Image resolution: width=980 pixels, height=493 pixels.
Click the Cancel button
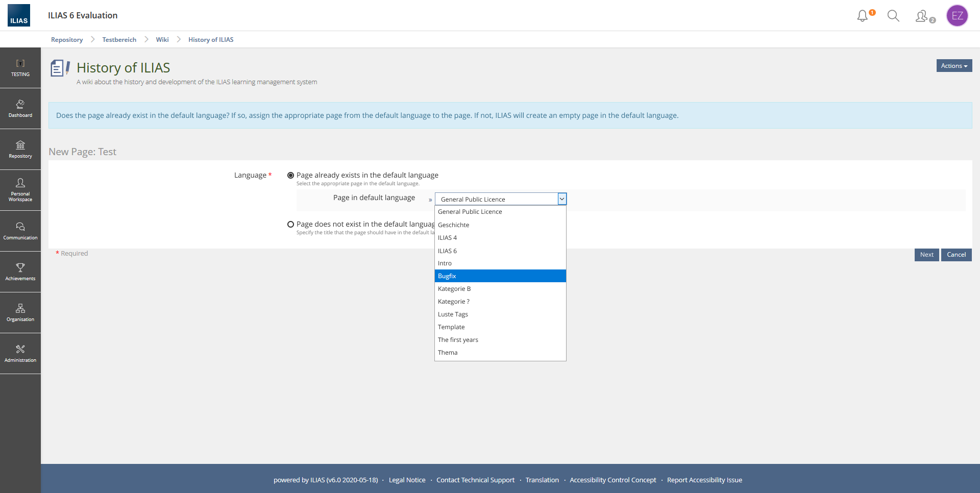point(956,255)
